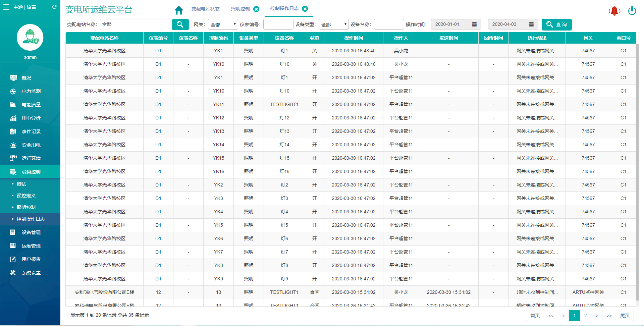Image resolution: width=644 pixels, height=326 pixels.
Task: Switch to 变配电站状态 tab
Action: click(x=206, y=9)
